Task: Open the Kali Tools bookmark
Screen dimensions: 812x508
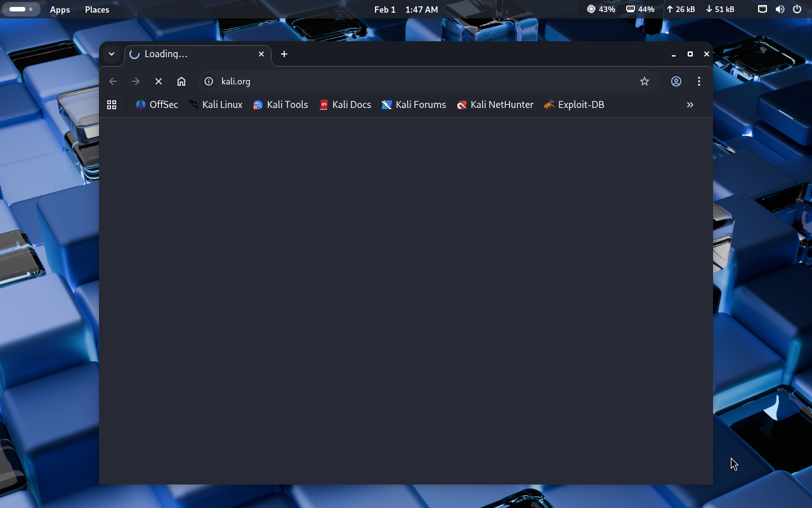Action: (280, 105)
